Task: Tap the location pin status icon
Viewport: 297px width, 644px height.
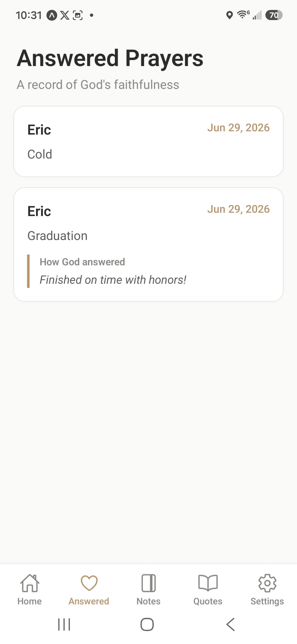Action: [x=229, y=15]
